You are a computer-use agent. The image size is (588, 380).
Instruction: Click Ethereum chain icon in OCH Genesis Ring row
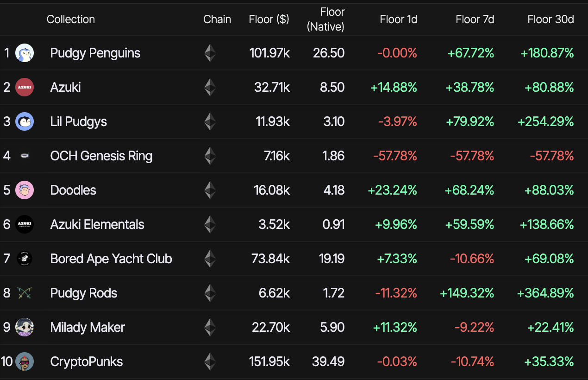tap(210, 156)
